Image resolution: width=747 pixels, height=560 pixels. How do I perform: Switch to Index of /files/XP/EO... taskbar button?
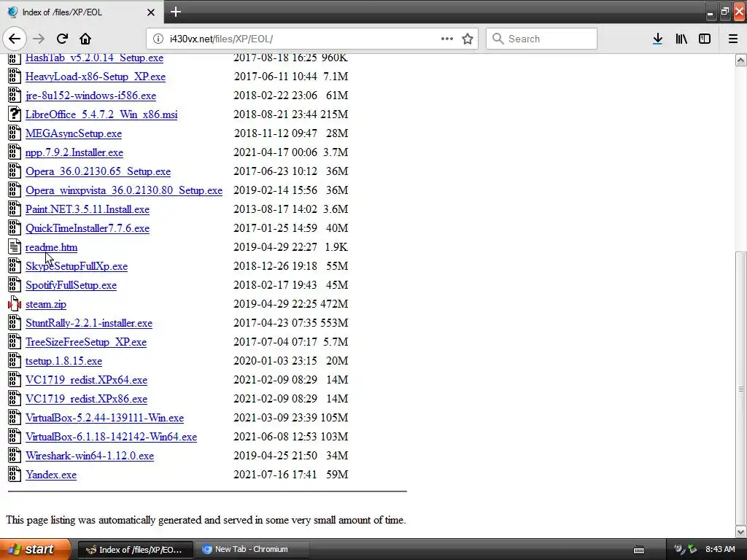[x=135, y=550]
